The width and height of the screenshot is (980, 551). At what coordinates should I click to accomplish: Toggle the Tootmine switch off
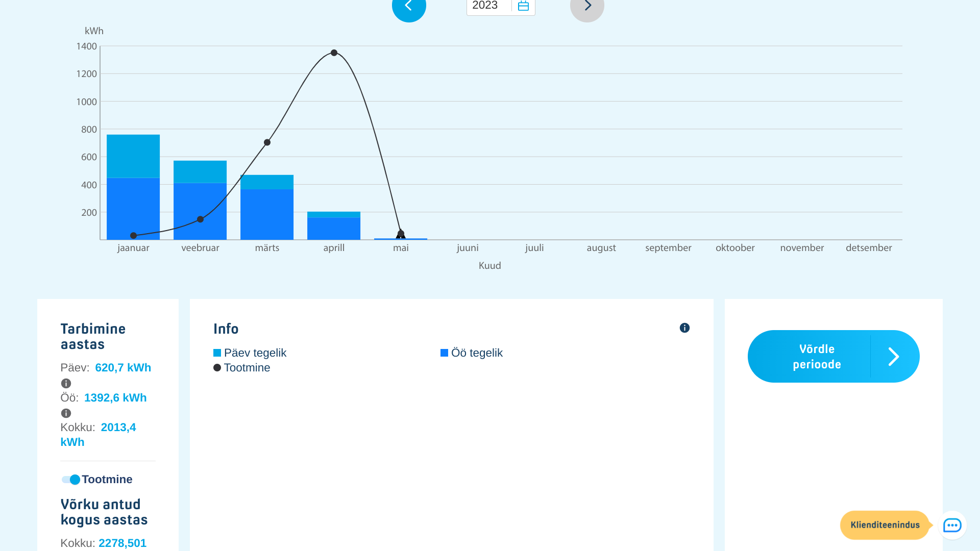coord(70,480)
